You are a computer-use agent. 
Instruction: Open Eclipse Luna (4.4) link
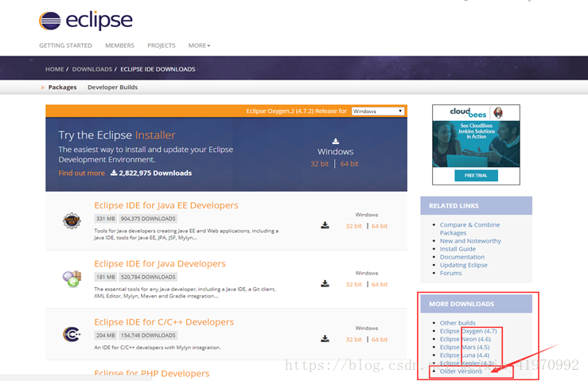coord(465,355)
